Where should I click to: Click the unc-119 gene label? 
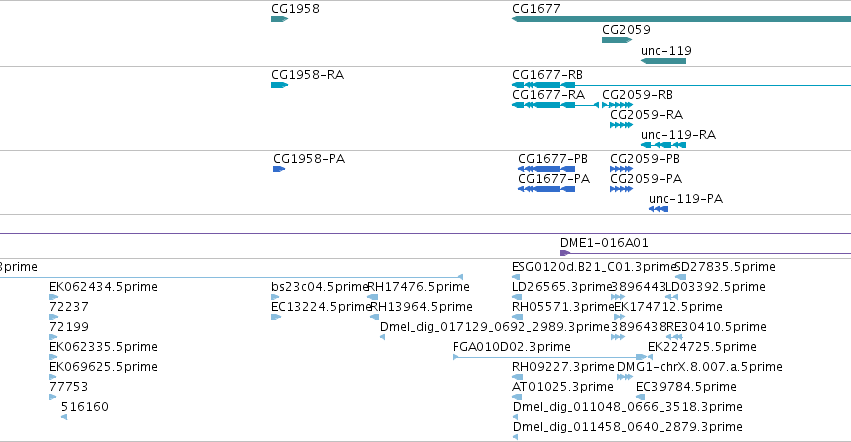coord(666,50)
